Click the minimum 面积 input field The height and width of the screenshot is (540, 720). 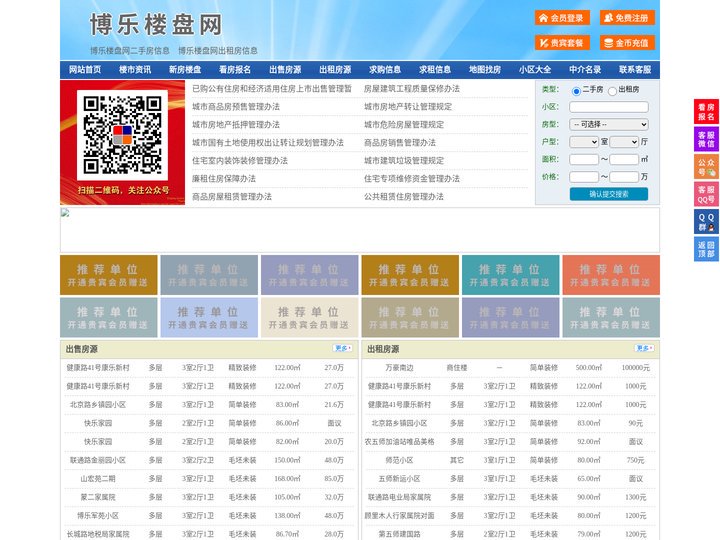click(x=584, y=159)
